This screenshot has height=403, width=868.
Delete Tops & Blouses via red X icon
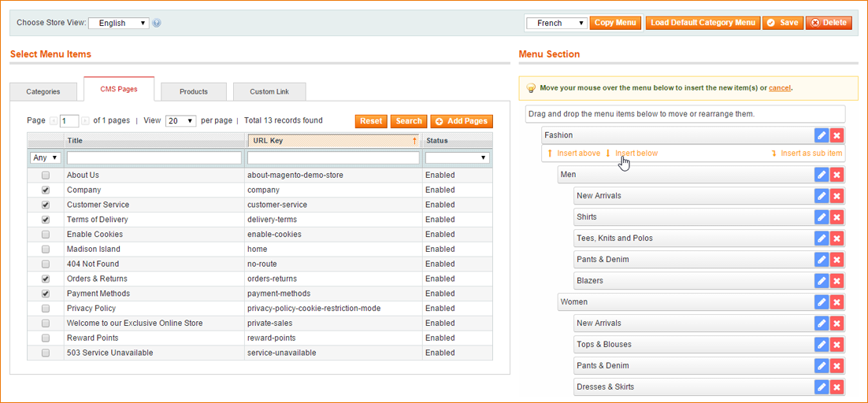[x=837, y=345]
